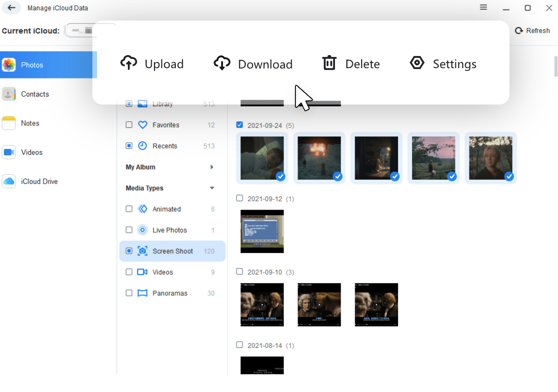Click the Refresh button
Viewport: 558px width, 392px height.
(x=532, y=31)
